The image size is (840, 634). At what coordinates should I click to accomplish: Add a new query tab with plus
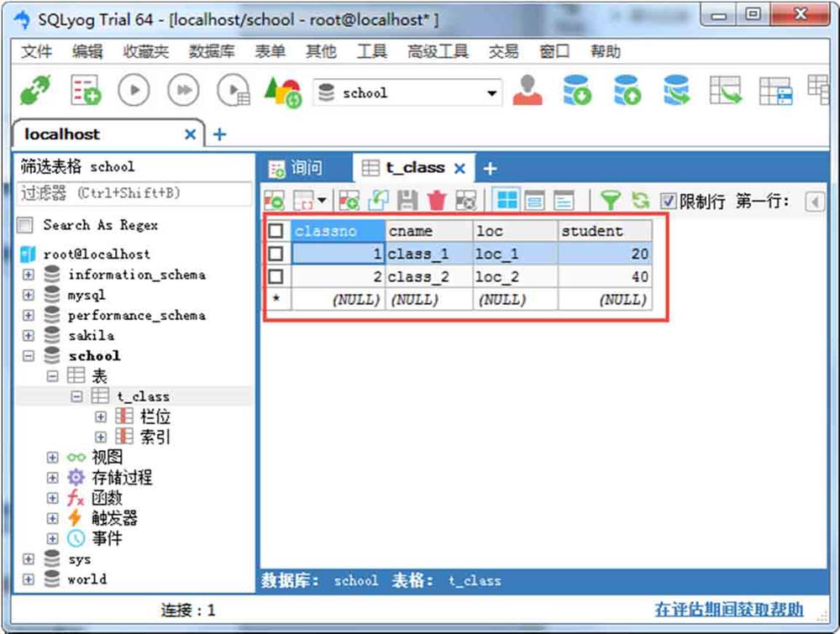[x=491, y=169]
